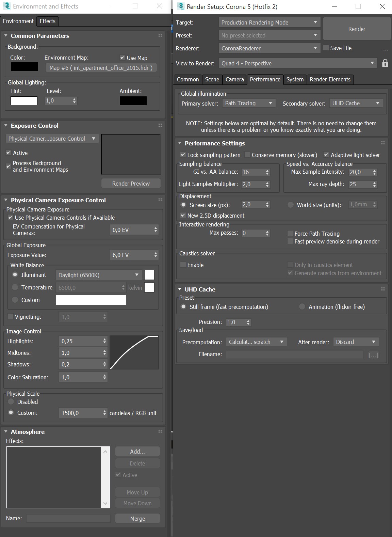Click the Ambient color swatch
The height and width of the screenshot is (537, 392).
[x=133, y=101]
